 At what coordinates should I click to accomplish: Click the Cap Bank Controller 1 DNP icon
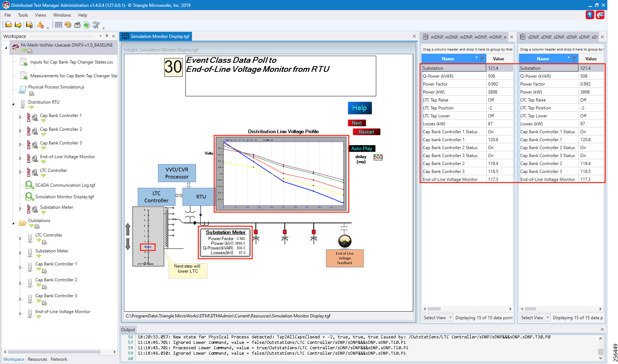tap(32, 118)
